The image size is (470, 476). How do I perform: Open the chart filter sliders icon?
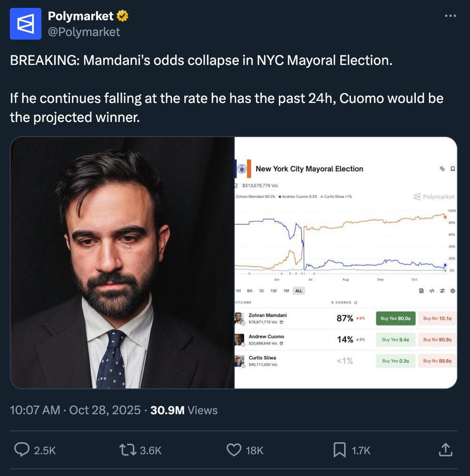tap(442, 291)
